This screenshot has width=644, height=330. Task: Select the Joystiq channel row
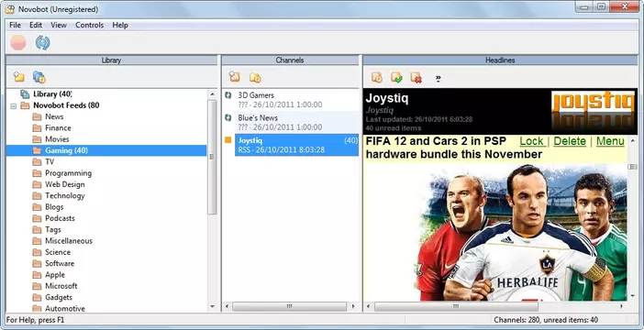click(x=296, y=145)
